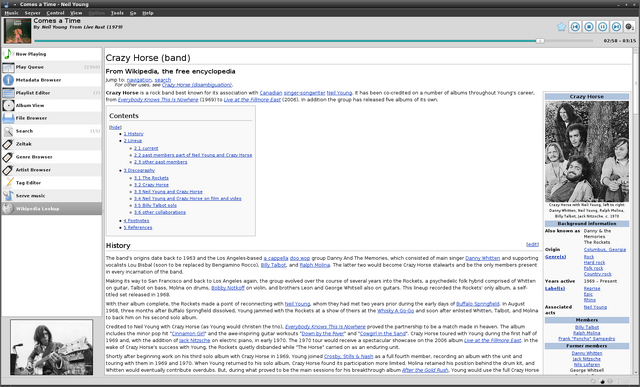
Task: Open the 'After the Gold Rush' link
Action: click(x=425, y=370)
